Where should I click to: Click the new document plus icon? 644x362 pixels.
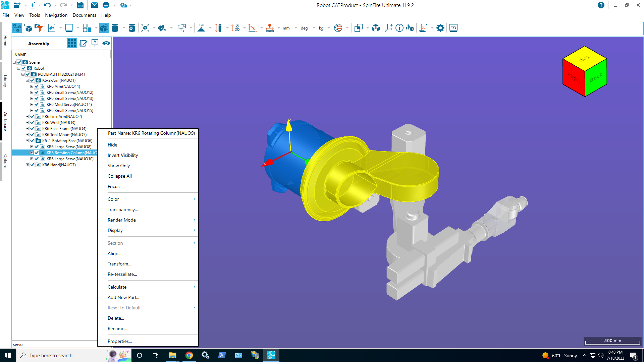click(33, 5)
